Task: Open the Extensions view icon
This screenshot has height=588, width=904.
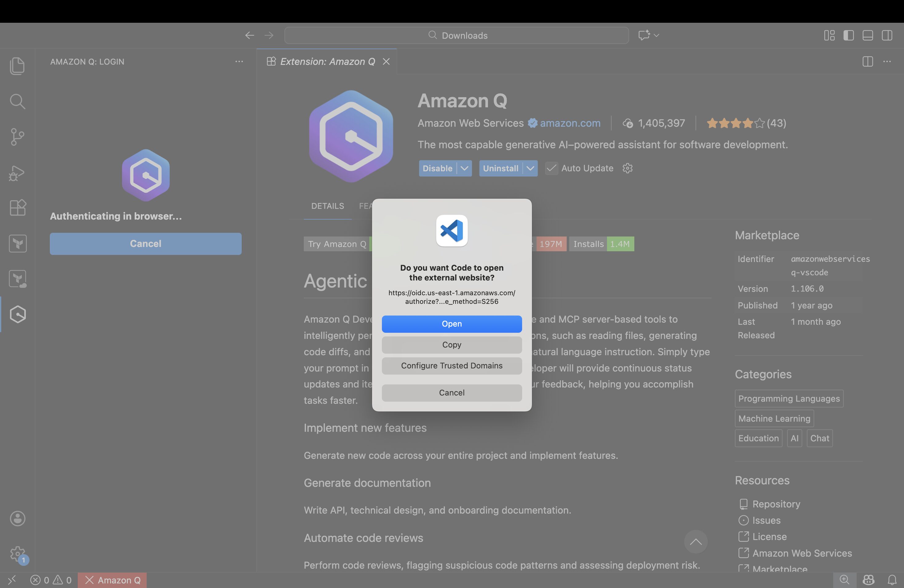Action: 18,208
